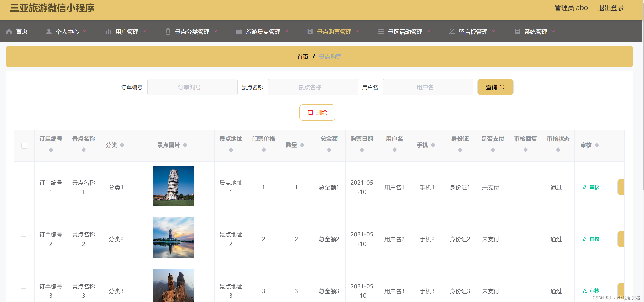This screenshot has width=644, height=302.
Task: Click the red 删除 delete button
Action: [317, 112]
